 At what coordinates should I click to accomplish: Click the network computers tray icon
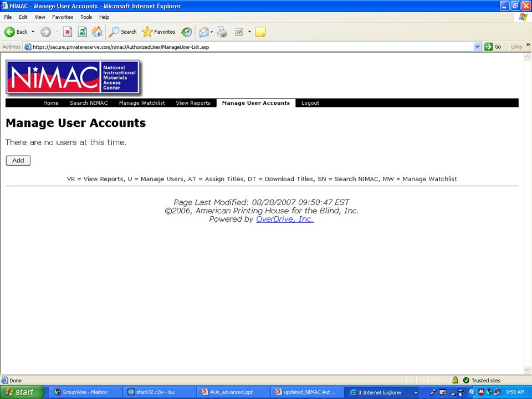point(498,392)
